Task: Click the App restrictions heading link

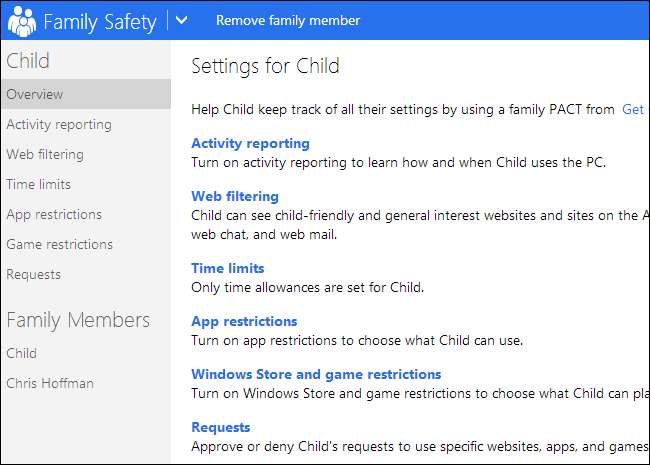Action: pos(244,321)
